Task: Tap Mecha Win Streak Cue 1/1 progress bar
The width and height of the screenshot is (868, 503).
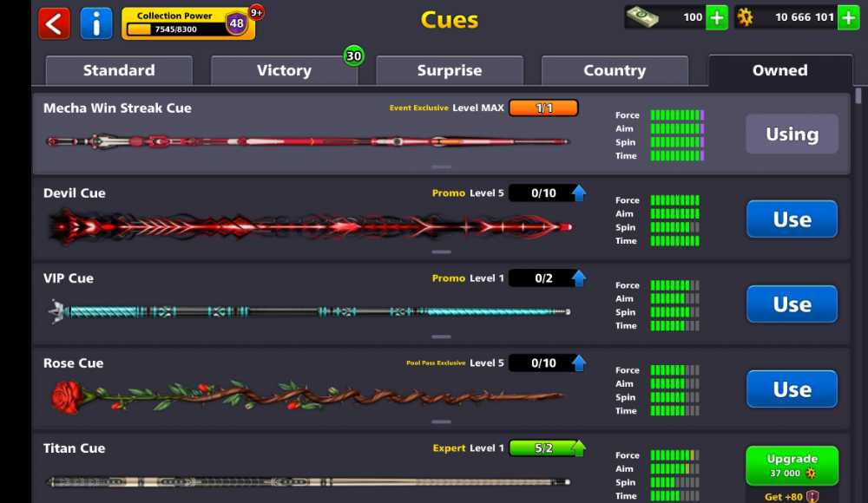Action: pos(543,108)
